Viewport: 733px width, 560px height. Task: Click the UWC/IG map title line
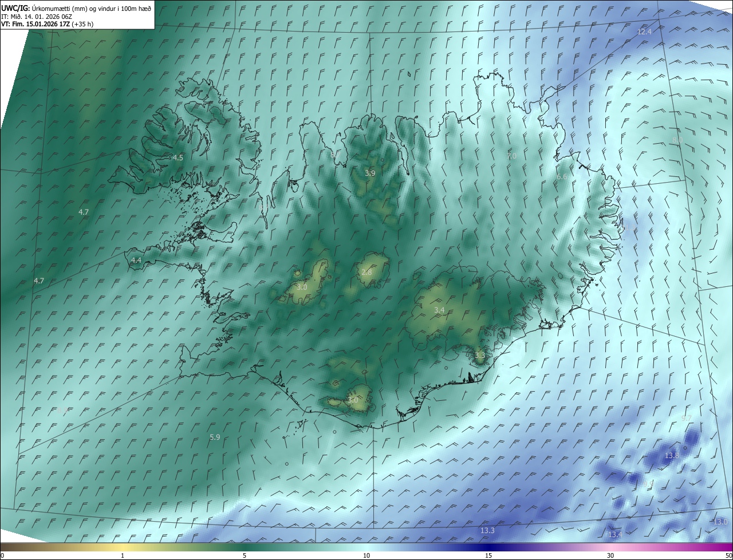76,8
